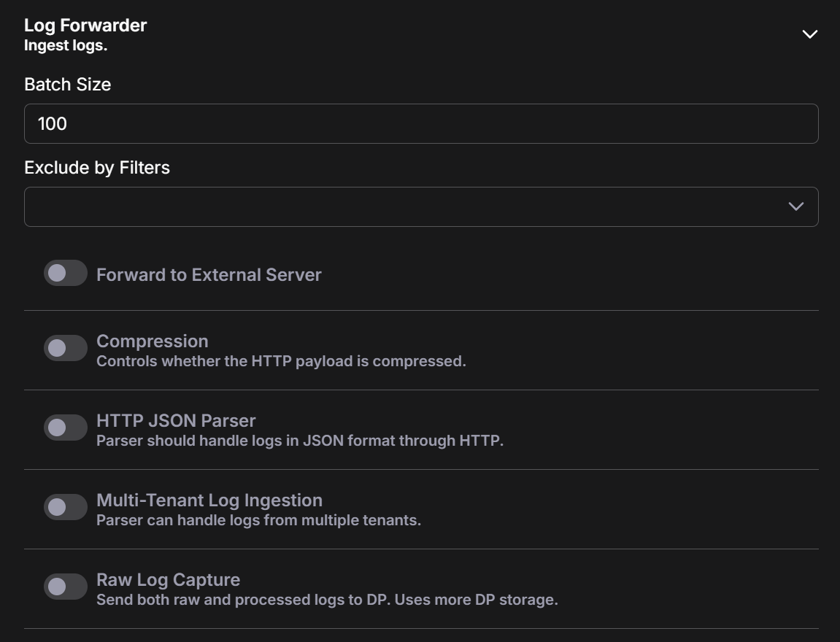Click the HTTP payload compression description
Viewport: 840px width, 642px height.
281,362
